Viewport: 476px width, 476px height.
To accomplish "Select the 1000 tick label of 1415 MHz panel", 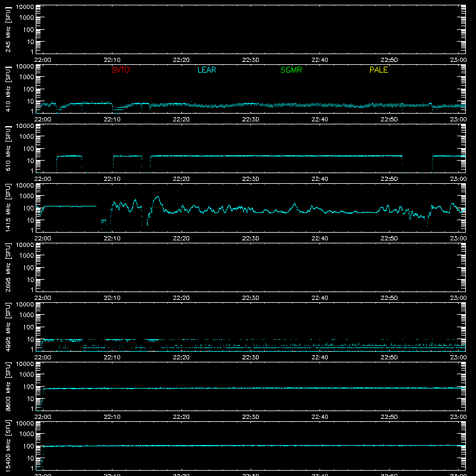I will 27,196.
